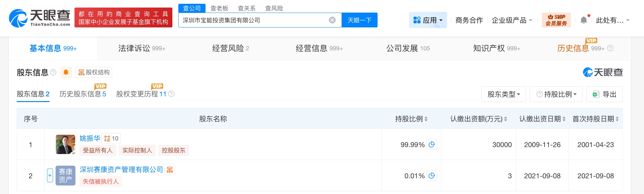Click the orange shareholder alert bell

[66, 72]
